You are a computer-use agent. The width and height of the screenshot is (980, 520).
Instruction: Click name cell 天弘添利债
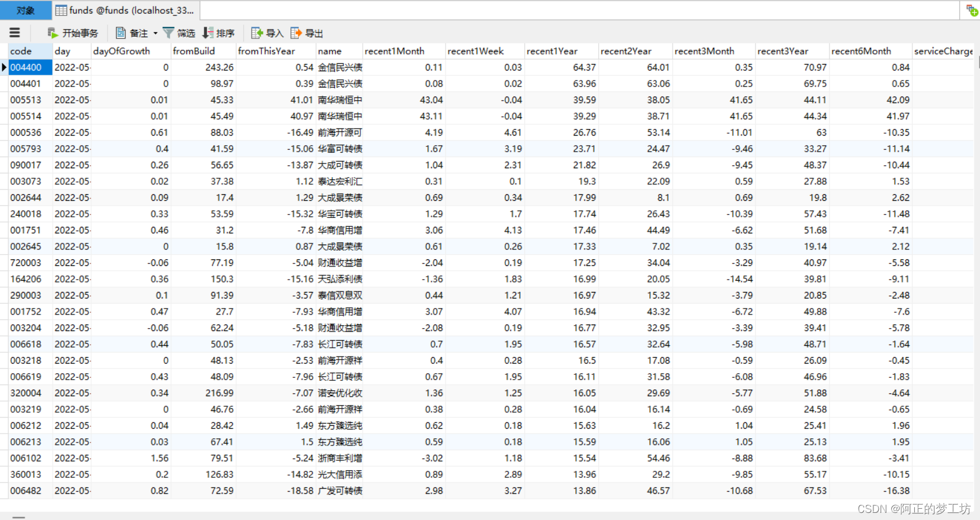click(340, 279)
